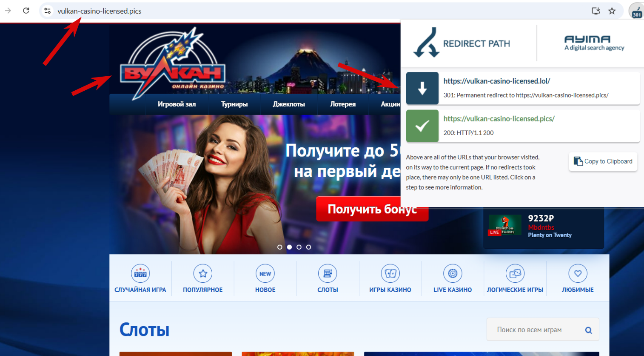Click the blue 301 redirect arrow icon
644x356 pixels.
422,88
